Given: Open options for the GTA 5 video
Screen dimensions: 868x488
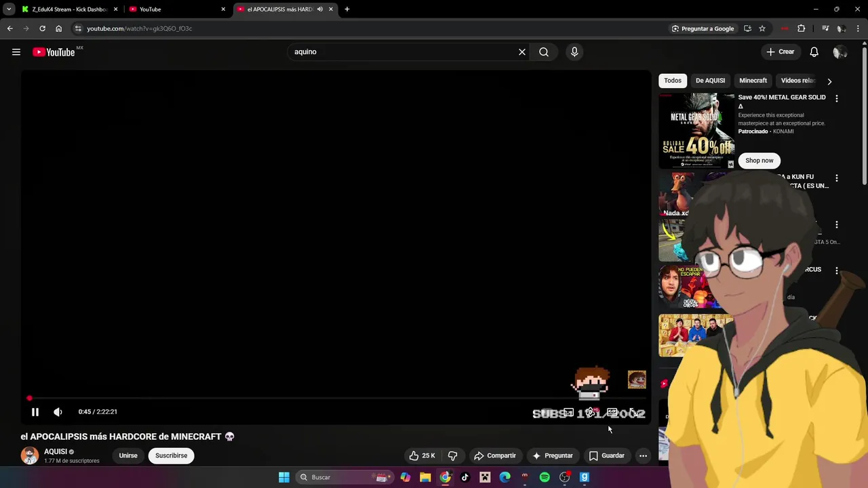Looking at the screenshot, I should 836,224.
